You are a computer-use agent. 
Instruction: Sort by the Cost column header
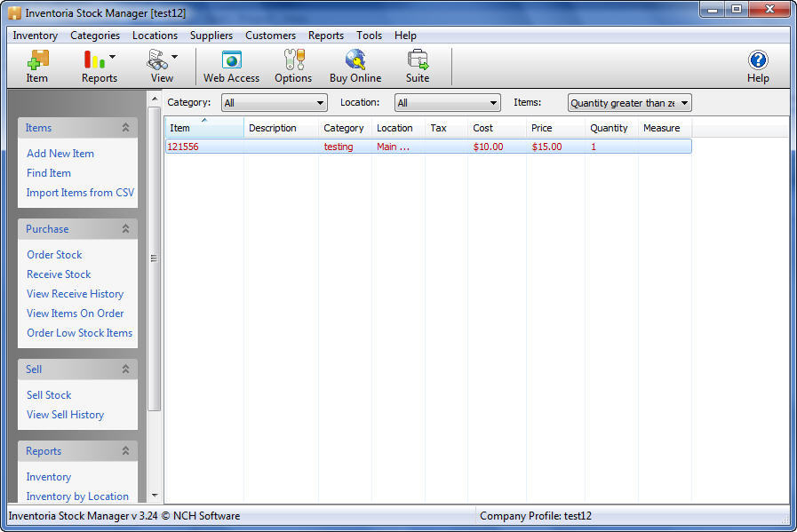point(497,128)
